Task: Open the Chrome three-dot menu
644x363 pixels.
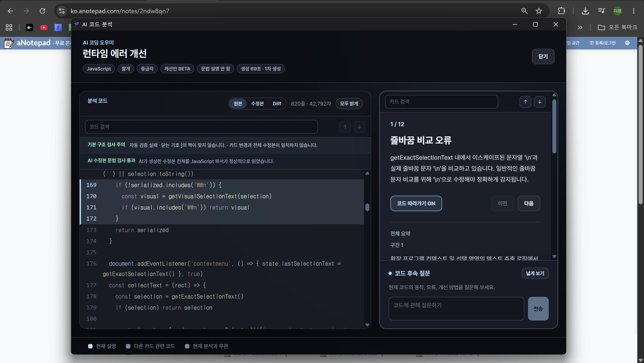Action: (633, 11)
